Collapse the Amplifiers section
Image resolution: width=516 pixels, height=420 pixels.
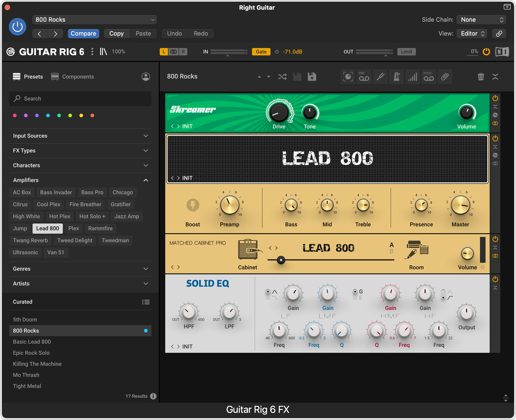click(80, 180)
